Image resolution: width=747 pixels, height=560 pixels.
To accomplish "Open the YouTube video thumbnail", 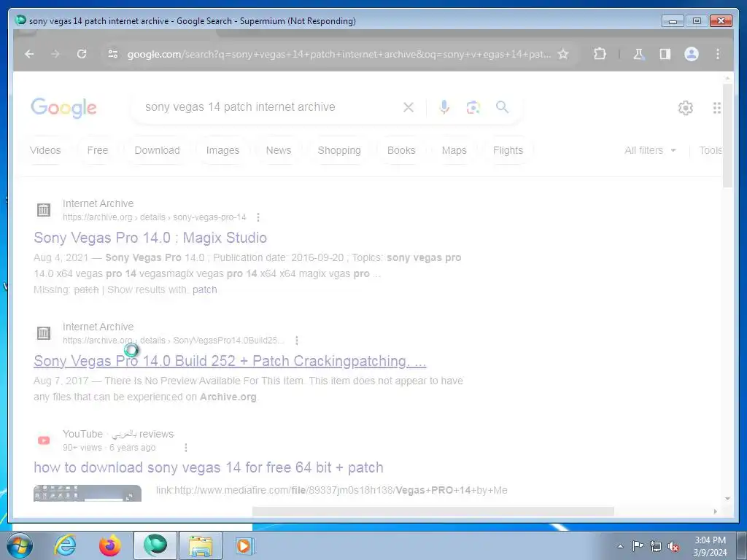I will point(88,494).
